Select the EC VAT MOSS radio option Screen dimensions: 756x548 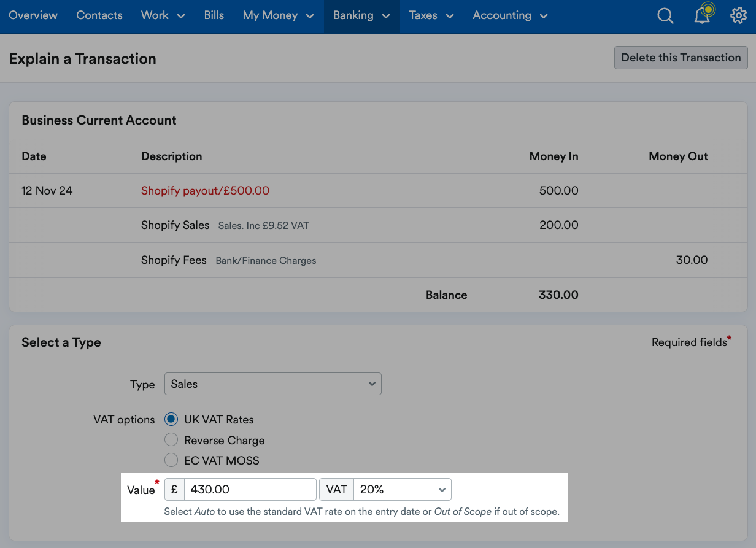(171, 460)
